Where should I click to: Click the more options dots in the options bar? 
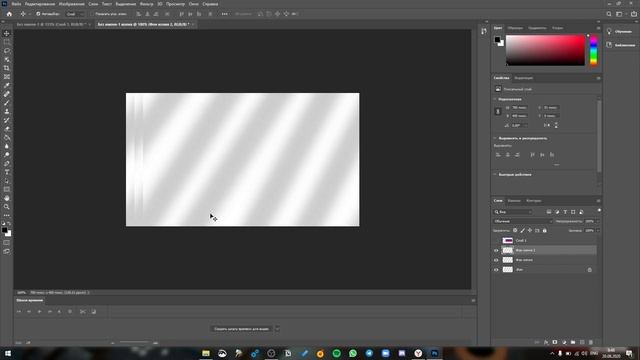point(224,14)
